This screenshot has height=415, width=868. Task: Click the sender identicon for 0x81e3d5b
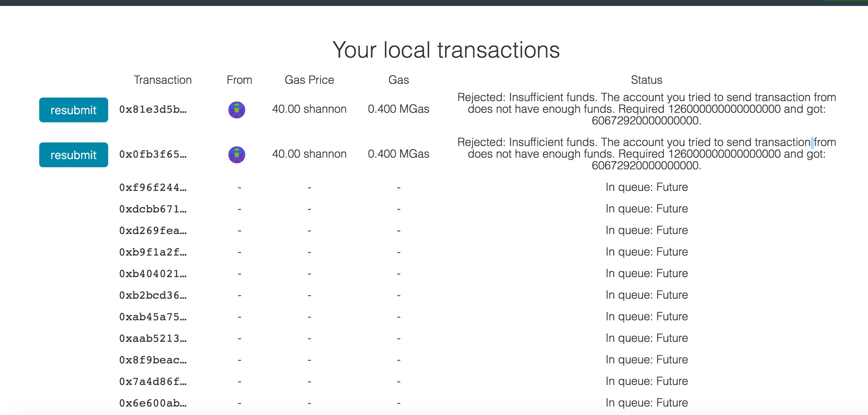237,110
